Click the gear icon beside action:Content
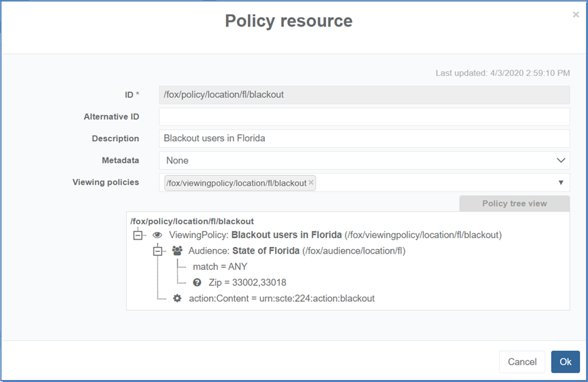The image size is (588, 382). pyautogui.click(x=177, y=299)
